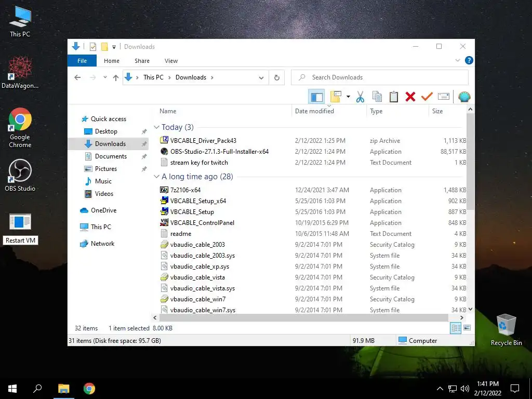
Task: Click the Restart VM desktop icon
Action: tap(20, 229)
